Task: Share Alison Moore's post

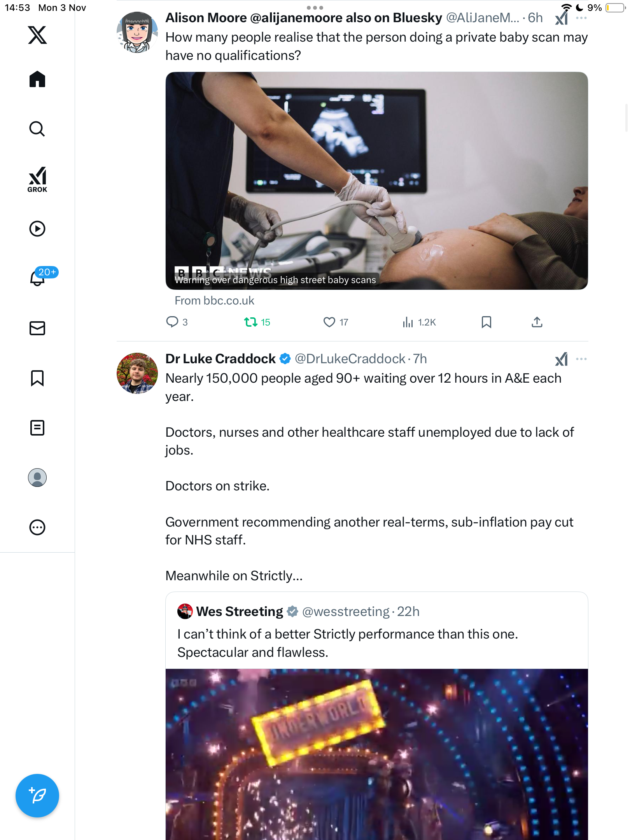Action: click(537, 322)
